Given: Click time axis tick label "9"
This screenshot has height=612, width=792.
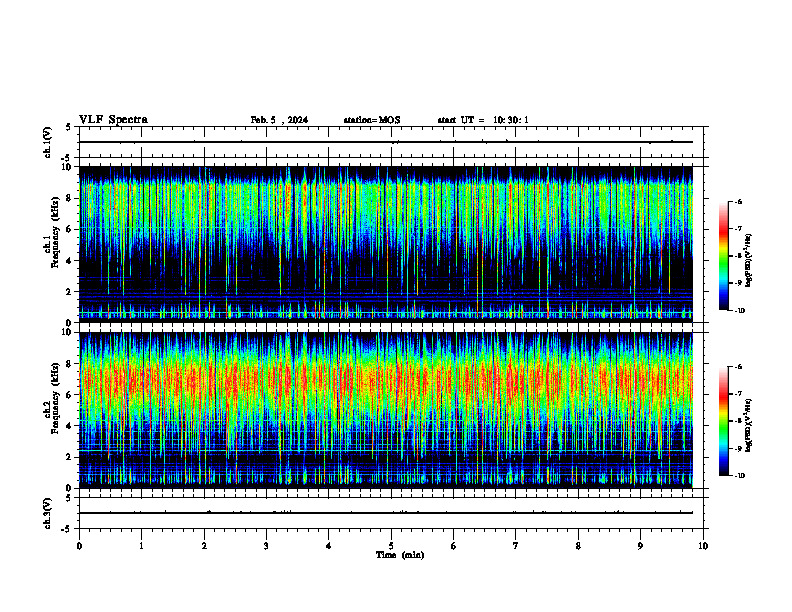Looking at the screenshot, I should [x=640, y=546].
